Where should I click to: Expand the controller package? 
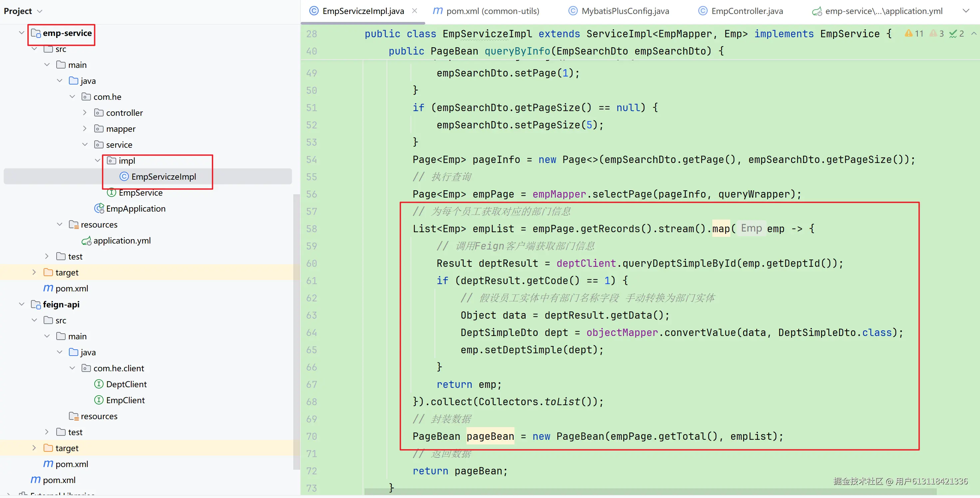coord(85,112)
